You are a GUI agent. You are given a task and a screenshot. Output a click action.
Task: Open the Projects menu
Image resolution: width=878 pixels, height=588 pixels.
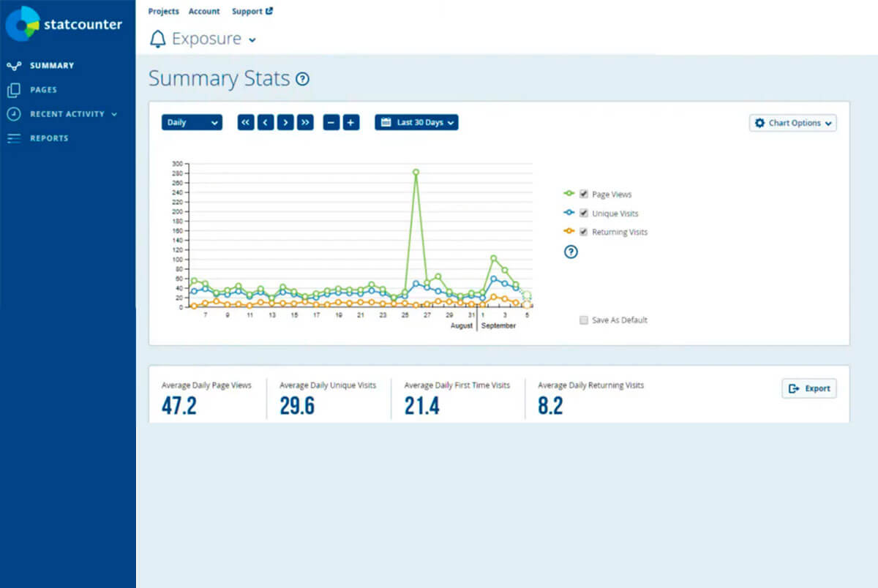point(163,11)
